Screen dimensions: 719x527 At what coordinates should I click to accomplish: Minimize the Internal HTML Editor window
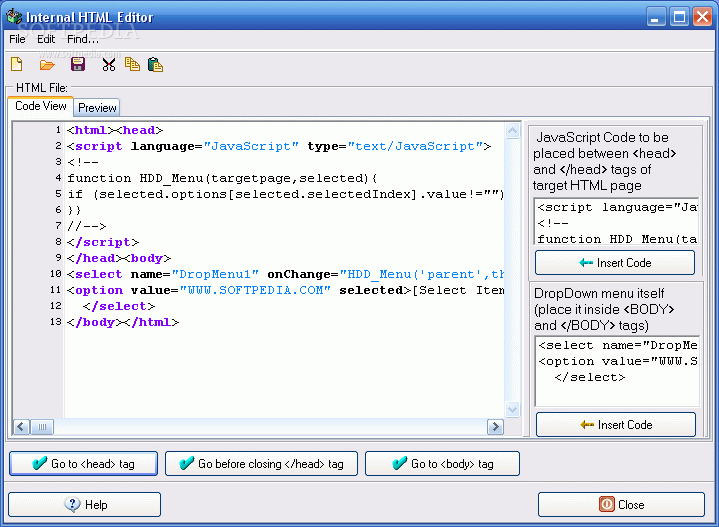pos(656,17)
